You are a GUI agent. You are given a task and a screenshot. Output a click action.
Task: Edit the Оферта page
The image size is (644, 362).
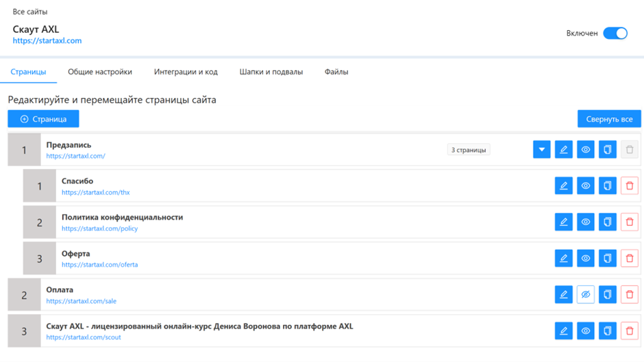pos(563,258)
